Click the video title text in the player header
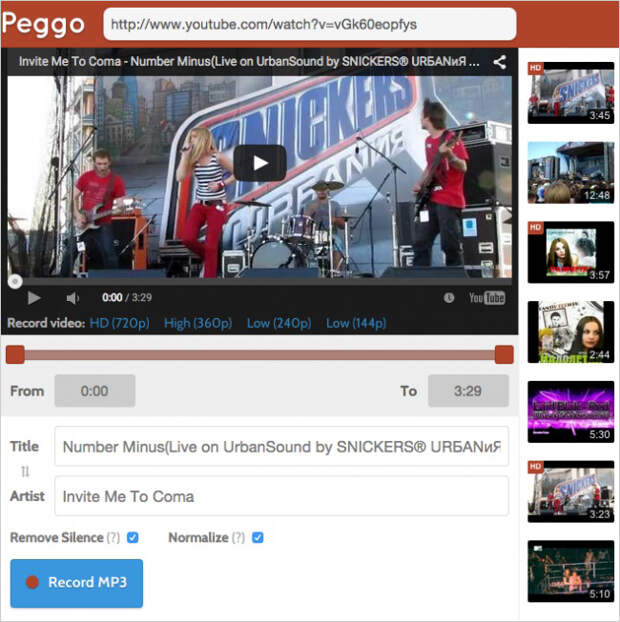Image resolution: width=620 pixels, height=622 pixels. pyautogui.click(x=249, y=62)
